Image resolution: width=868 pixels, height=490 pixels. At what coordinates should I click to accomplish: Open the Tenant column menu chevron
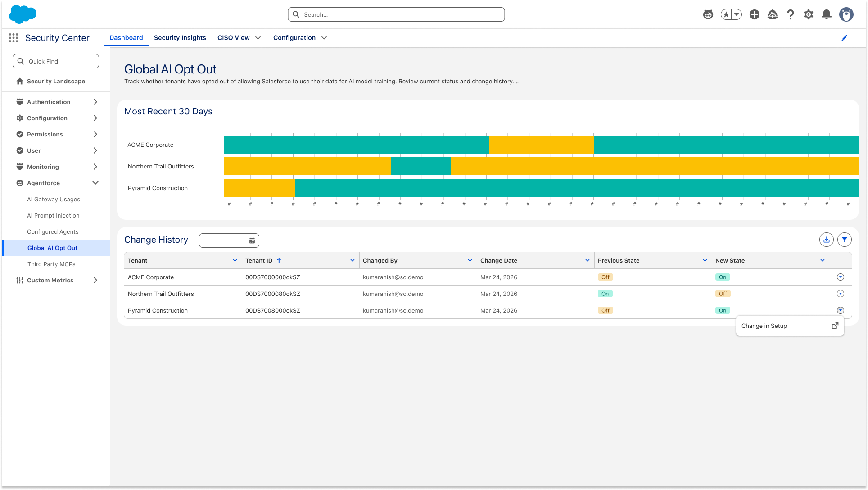pos(235,261)
